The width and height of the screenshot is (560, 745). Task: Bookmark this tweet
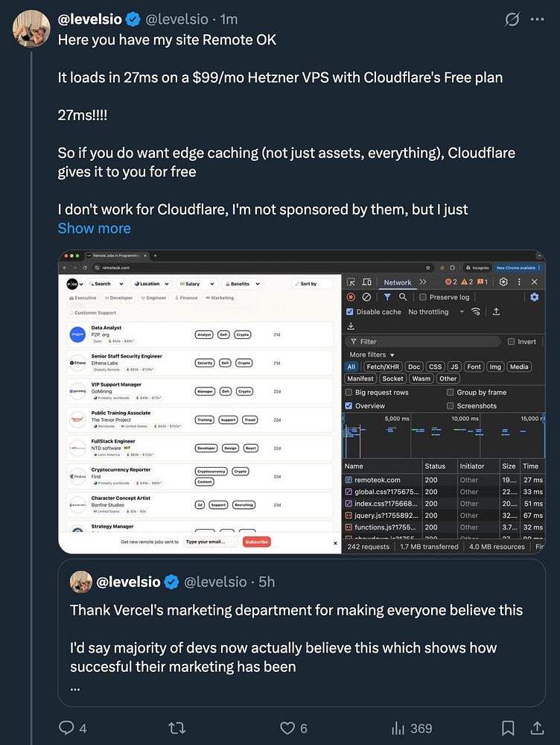(x=508, y=728)
